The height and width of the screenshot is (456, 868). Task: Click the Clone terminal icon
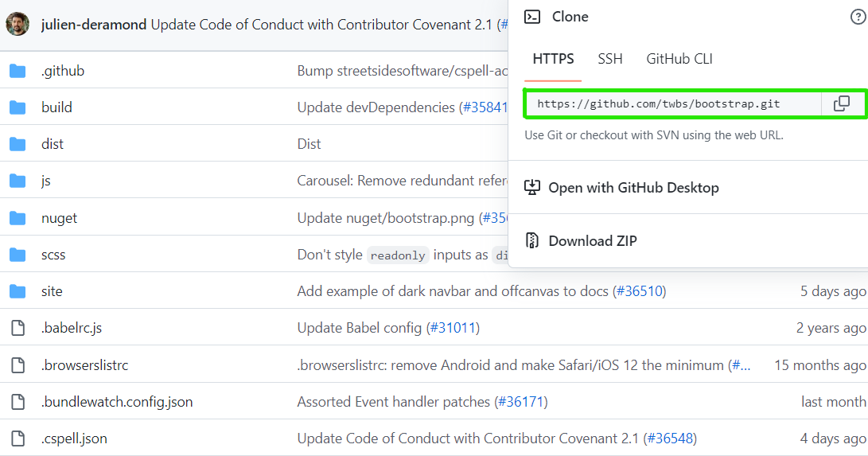tap(532, 18)
